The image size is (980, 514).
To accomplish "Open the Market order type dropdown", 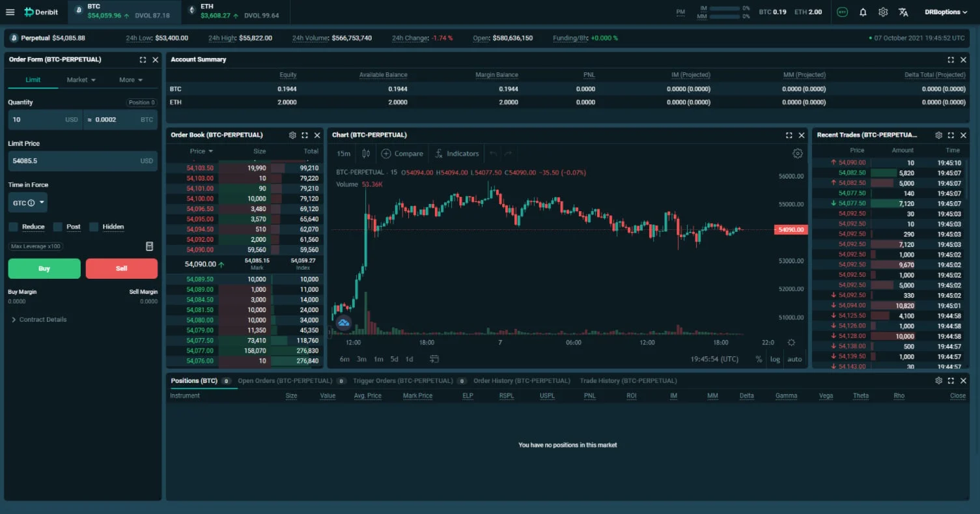I will (x=81, y=79).
